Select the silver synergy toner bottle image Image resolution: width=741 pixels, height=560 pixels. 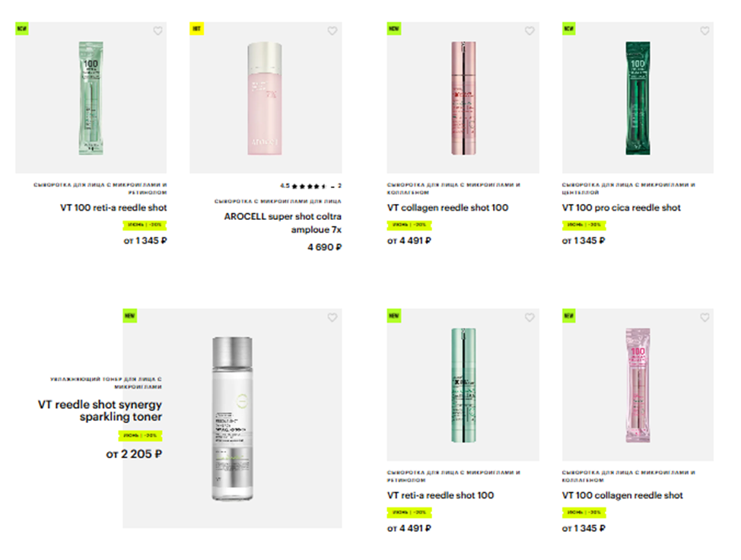pyautogui.click(x=232, y=418)
